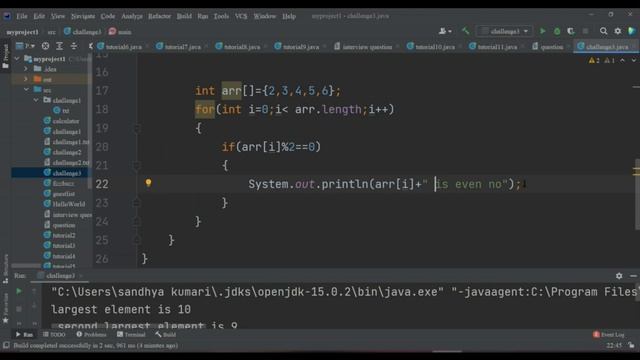Open the Favorites star side tab

click(x=5, y=309)
